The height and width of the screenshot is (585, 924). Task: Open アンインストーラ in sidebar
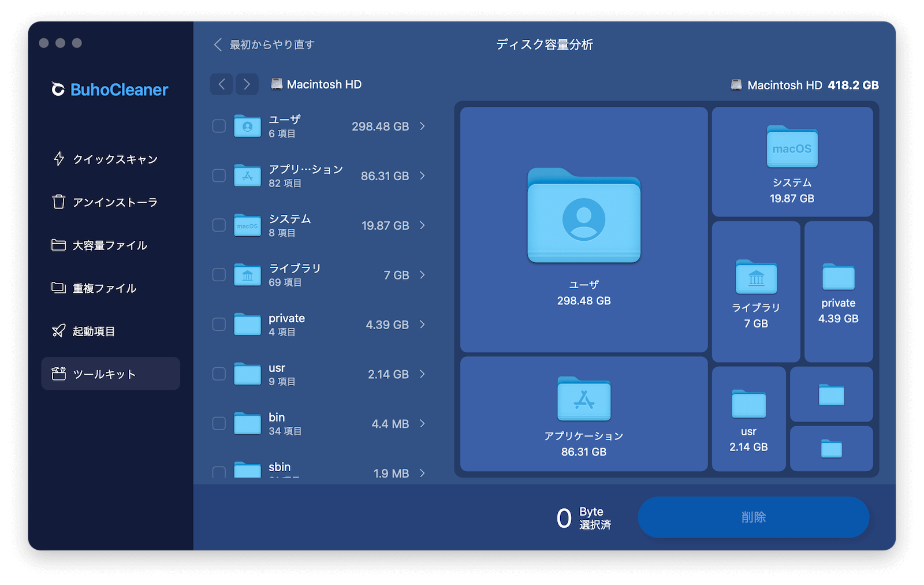click(111, 202)
